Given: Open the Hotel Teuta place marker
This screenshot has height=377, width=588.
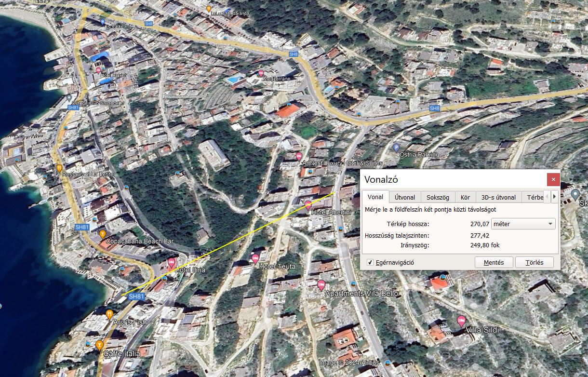Looking at the screenshot, I should pos(255,258).
